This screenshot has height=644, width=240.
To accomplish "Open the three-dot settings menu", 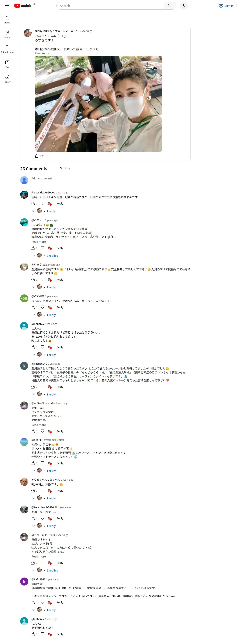I will [x=211, y=6].
